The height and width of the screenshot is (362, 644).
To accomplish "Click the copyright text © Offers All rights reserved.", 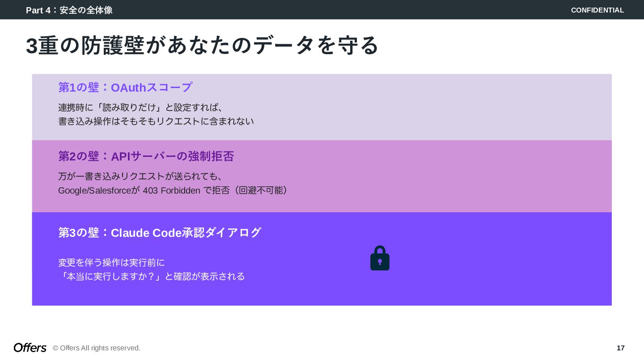I will [x=97, y=348].
